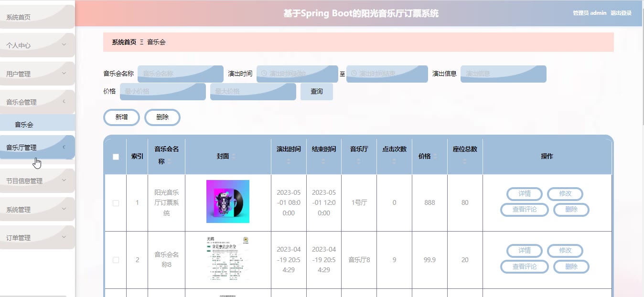The image size is (644, 297).
Task: Click the 1号厅 cell
Action: [x=359, y=203]
